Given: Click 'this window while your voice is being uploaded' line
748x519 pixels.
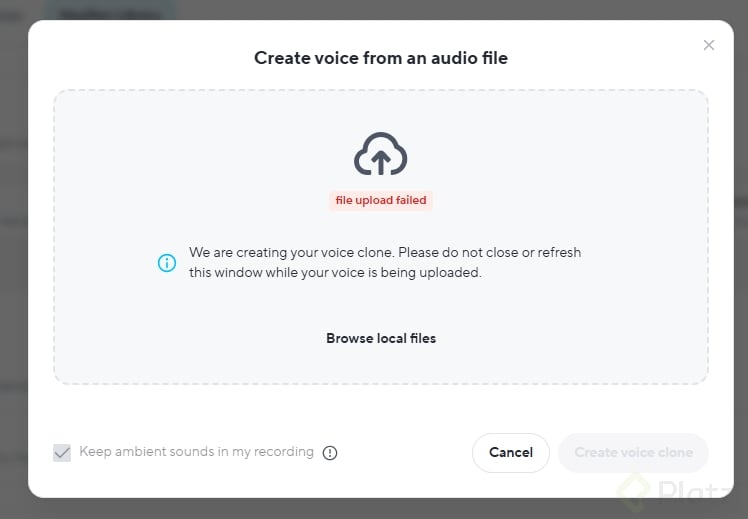Looking at the screenshot, I should [x=335, y=272].
